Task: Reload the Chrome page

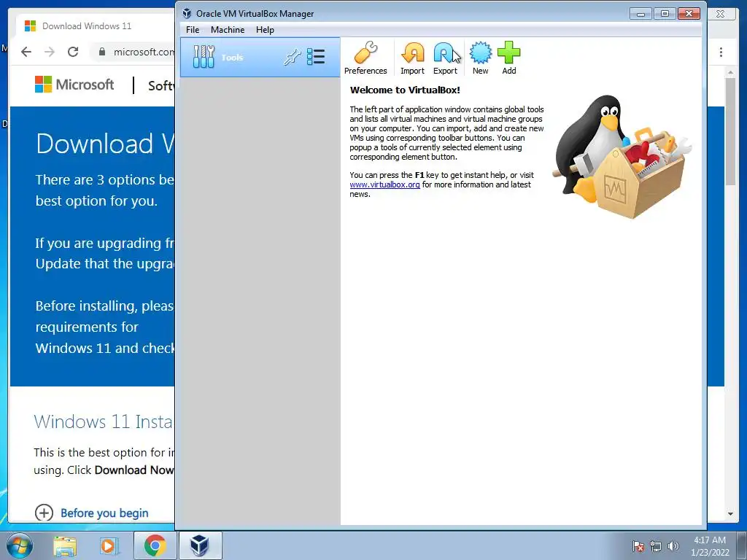Action: [73, 52]
